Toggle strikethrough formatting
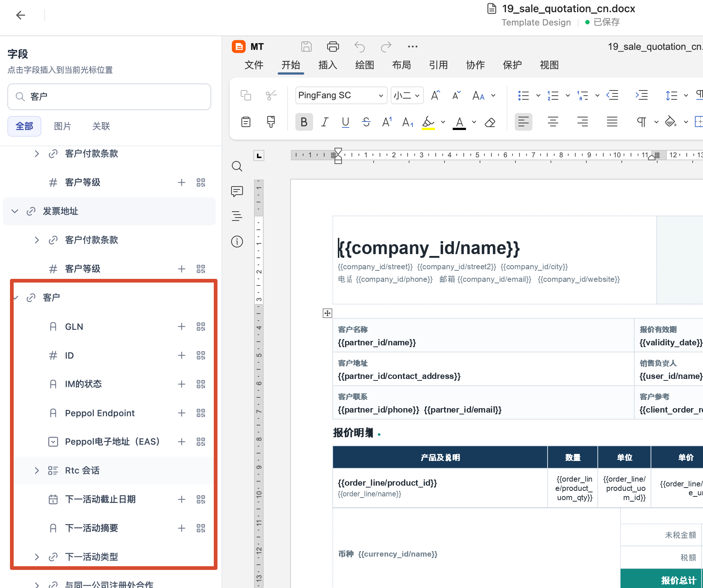The width and height of the screenshot is (703, 588). 366,122
